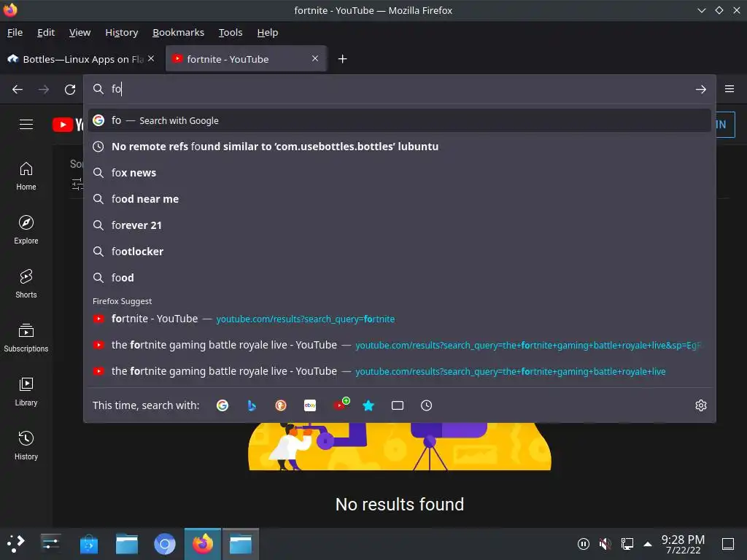
Task: Open the network tray icon
Action: [x=627, y=544]
